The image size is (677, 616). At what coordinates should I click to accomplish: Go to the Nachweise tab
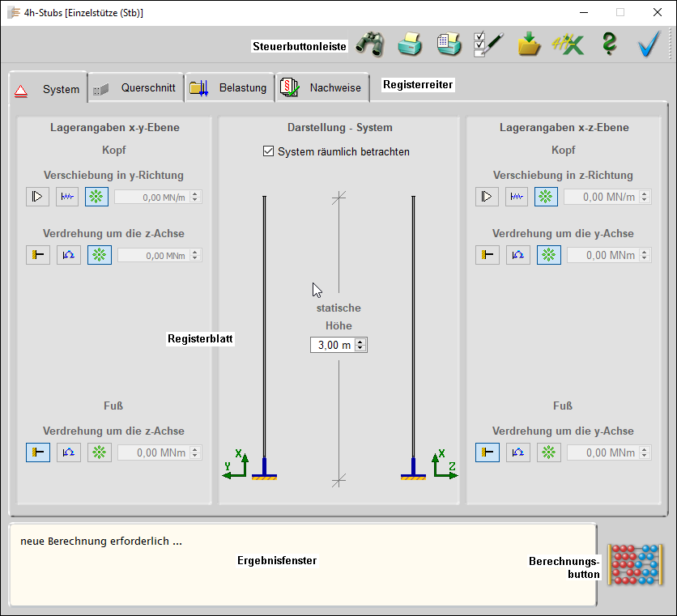pos(324,88)
